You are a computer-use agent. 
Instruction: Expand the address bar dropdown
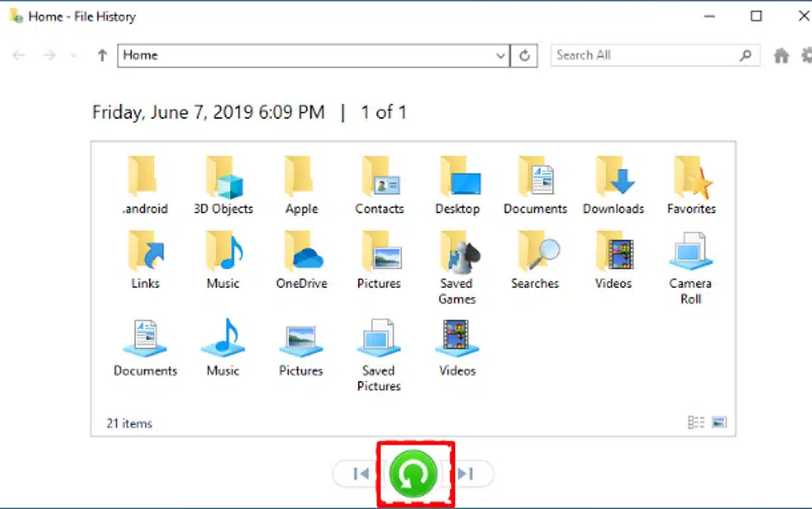tap(501, 56)
